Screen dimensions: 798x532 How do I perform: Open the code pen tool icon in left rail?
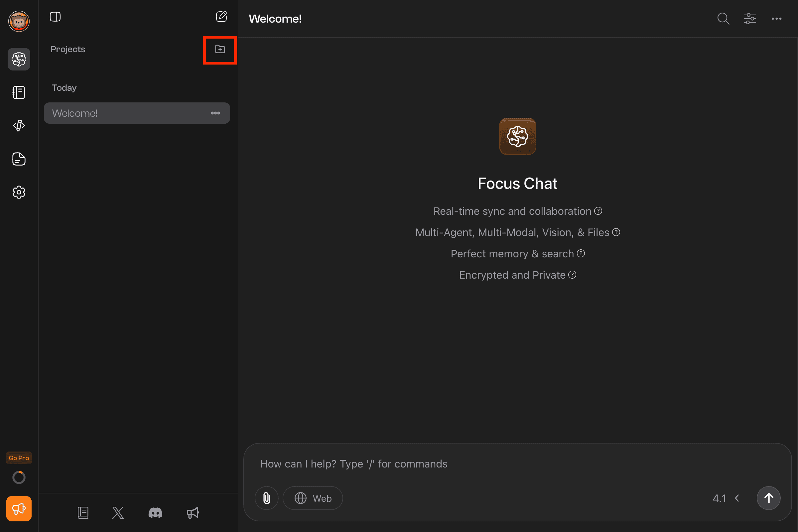(19, 126)
